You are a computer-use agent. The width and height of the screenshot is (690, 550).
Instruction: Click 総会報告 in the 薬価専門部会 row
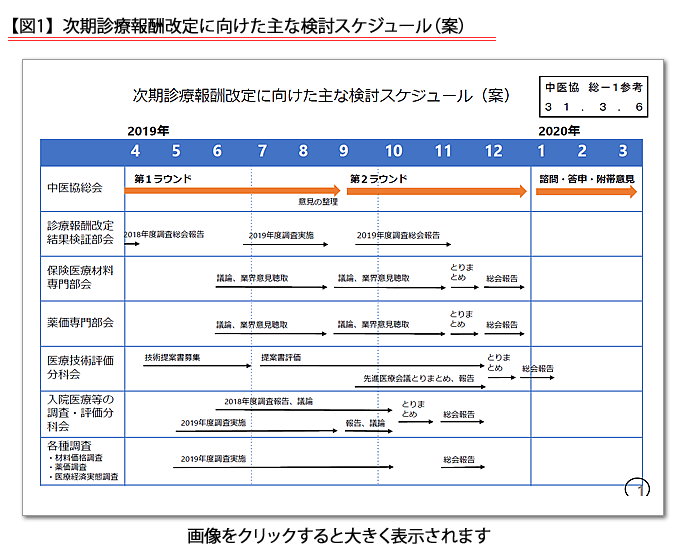[x=502, y=325]
